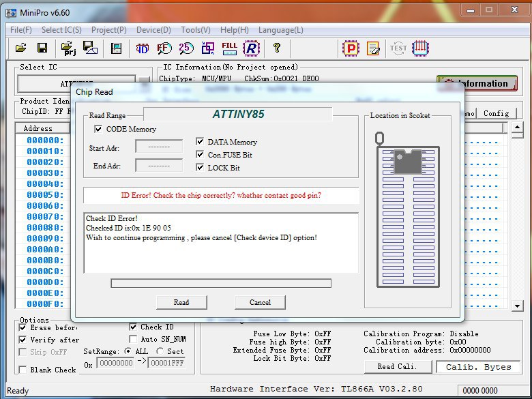
Task: Click the Save project icon
Action: coord(90,48)
